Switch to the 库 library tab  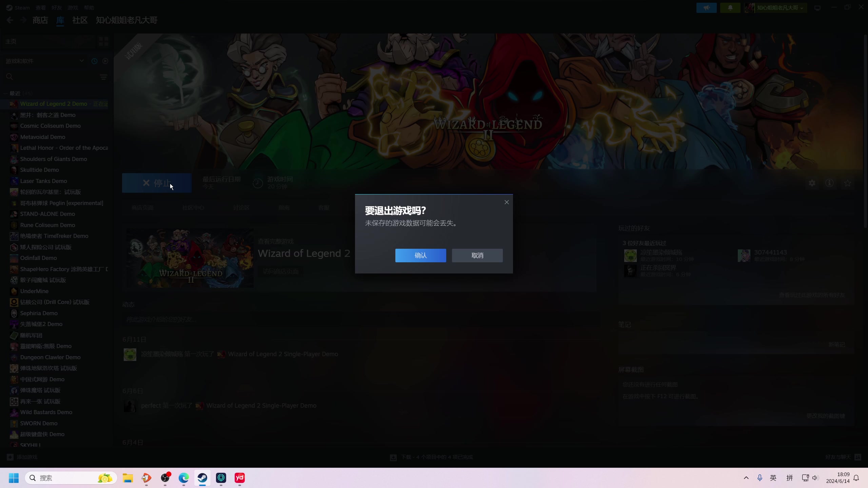[60, 20]
